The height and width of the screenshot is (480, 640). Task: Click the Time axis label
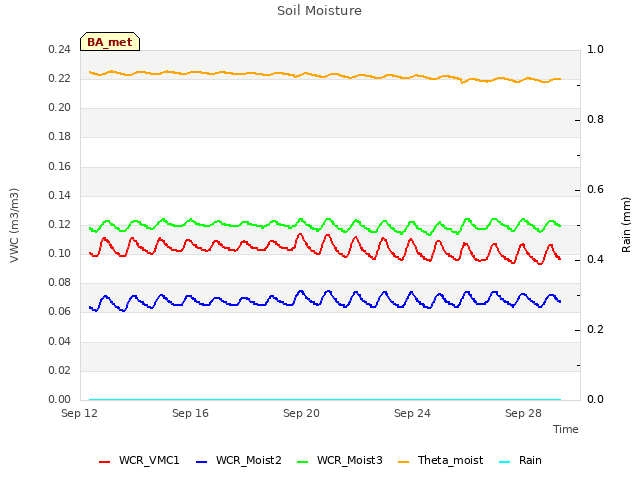click(565, 429)
